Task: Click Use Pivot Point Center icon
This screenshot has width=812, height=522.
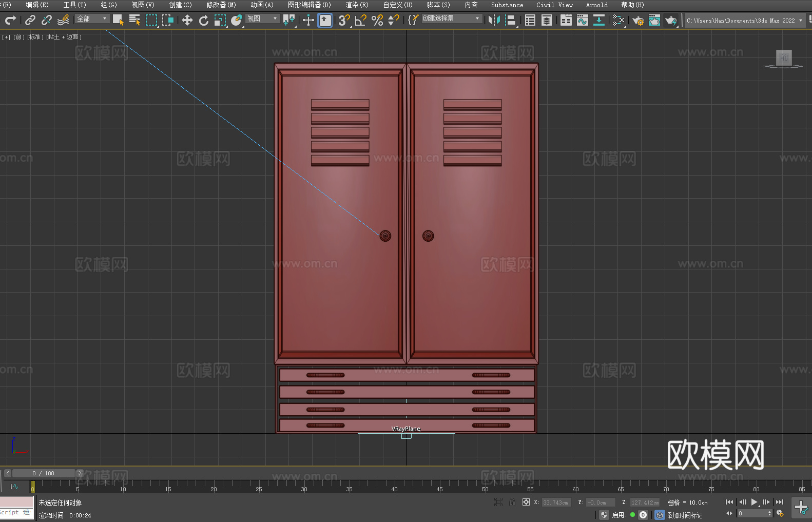Action: (289, 20)
